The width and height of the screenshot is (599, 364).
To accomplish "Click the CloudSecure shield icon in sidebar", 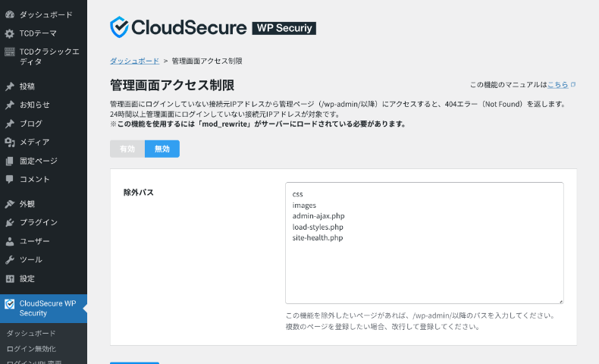I will coord(10,303).
